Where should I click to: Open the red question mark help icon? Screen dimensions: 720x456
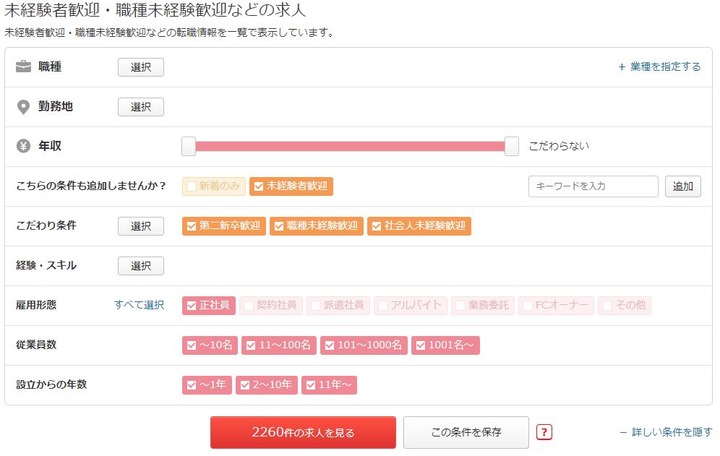pos(544,432)
